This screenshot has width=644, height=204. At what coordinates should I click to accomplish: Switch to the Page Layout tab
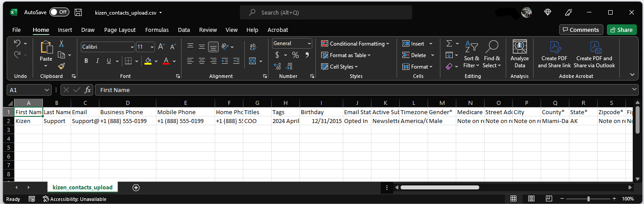[120, 30]
